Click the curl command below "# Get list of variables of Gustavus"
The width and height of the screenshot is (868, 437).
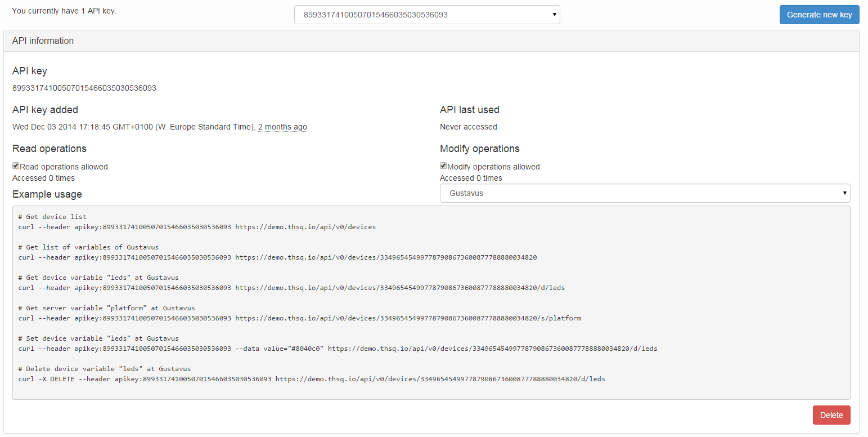pos(277,257)
